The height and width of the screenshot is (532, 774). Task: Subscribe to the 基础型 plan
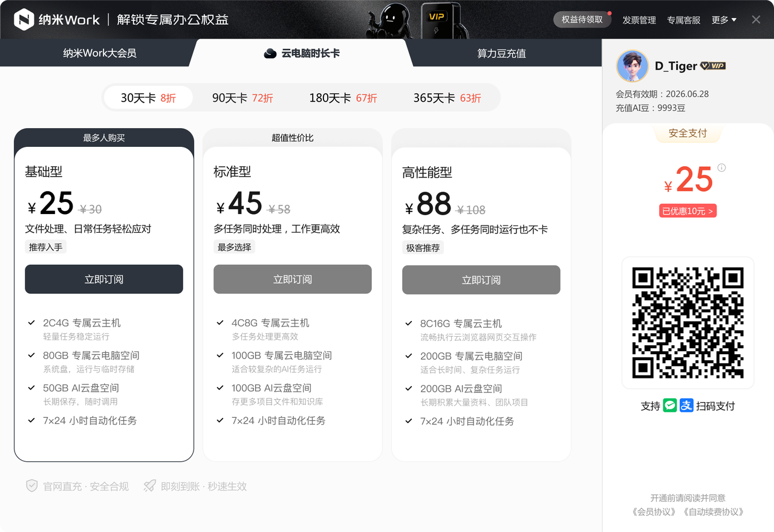104,279
